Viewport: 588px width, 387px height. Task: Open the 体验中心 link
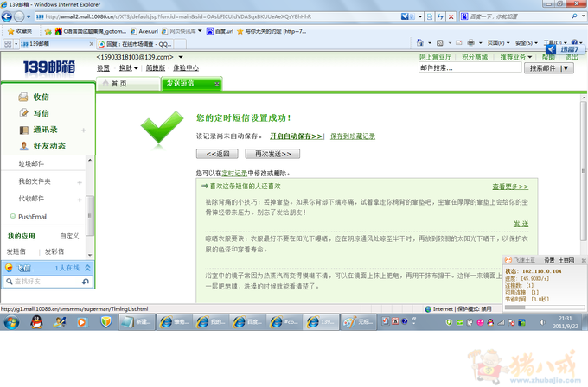186,67
